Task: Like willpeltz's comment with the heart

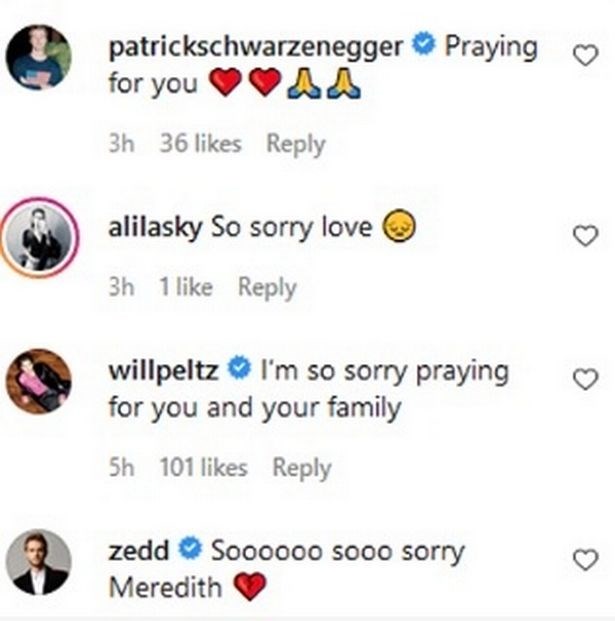Action: click(585, 380)
